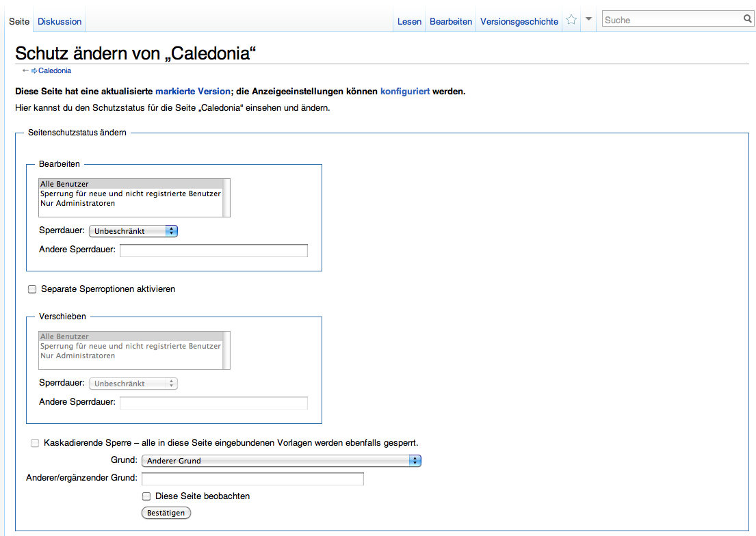Open the konfiguriert link
Image resolution: width=756 pixels, height=536 pixels.
click(x=405, y=91)
